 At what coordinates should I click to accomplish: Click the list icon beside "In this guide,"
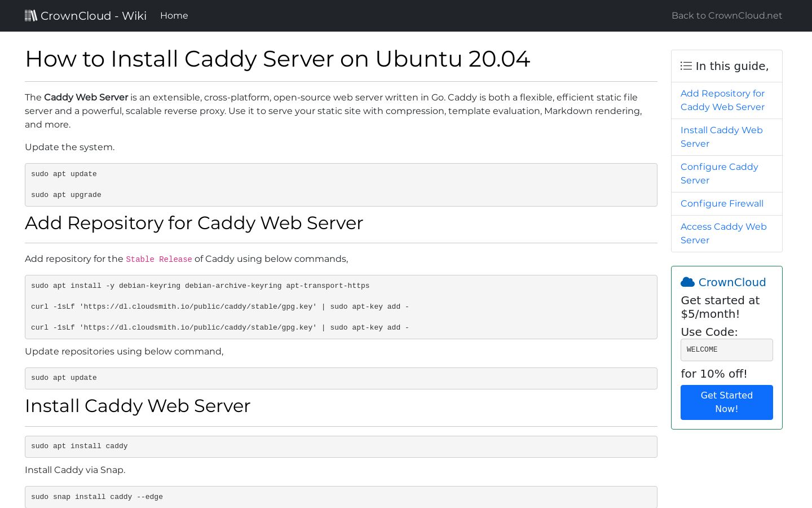[686, 66]
